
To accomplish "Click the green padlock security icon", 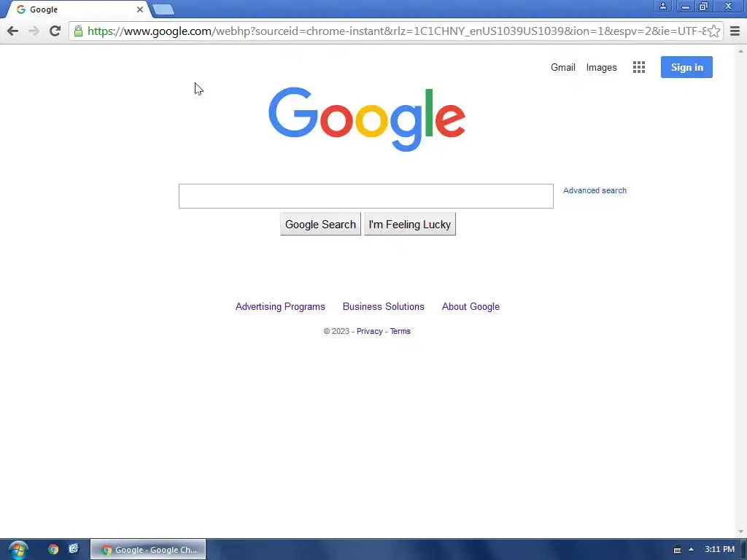I will point(78,31).
